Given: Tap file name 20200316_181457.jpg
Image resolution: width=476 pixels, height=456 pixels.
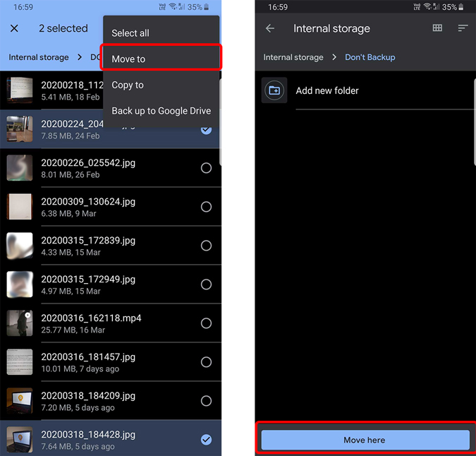Looking at the screenshot, I should 88,357.
